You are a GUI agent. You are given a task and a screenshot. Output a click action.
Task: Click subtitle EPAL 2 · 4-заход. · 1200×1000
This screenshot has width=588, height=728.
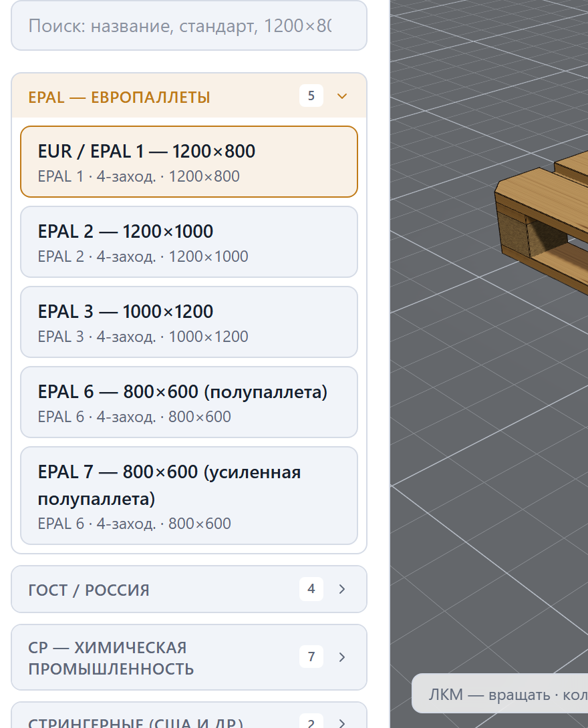pos(143,256)
